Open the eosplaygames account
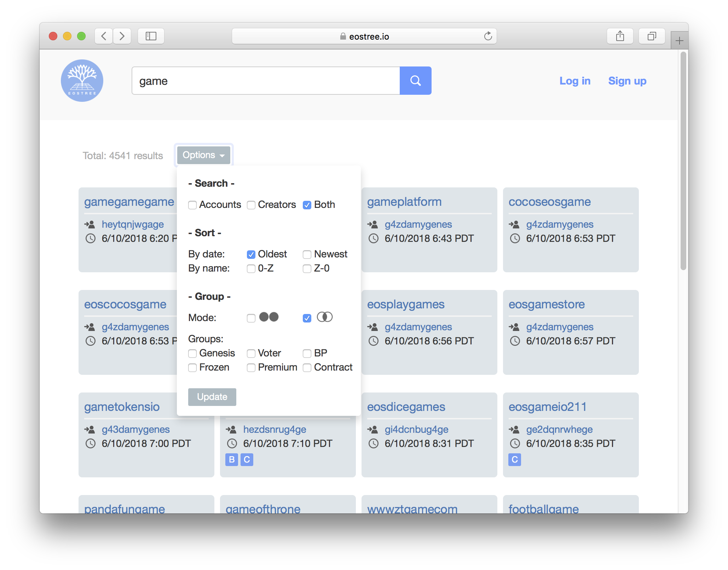Screen dimensions: 728x570 coord(406,304)
